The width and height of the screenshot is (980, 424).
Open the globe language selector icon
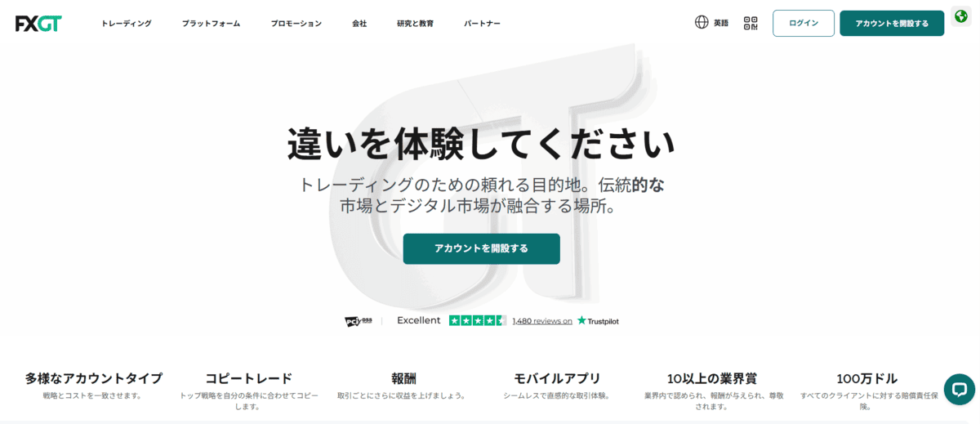702,22
